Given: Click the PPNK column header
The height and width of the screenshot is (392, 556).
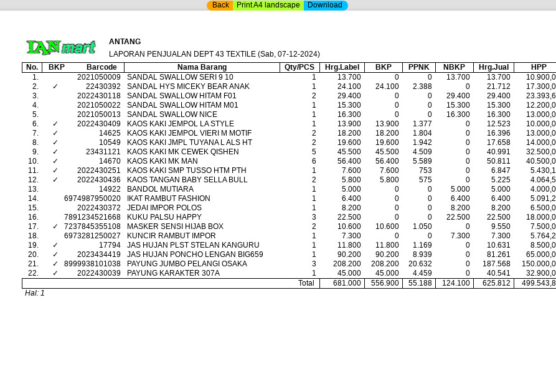Looking at the screenshot, I should tap(418, 67).
